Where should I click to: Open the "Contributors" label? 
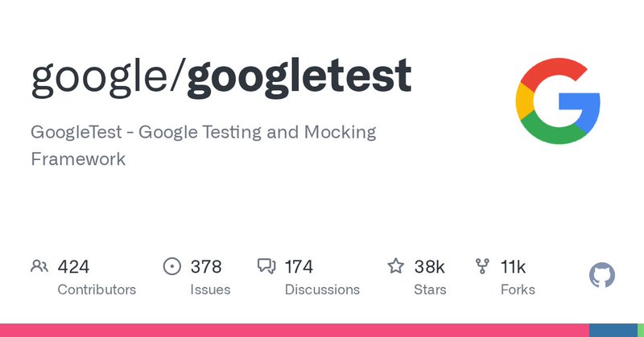coord(97,290)
